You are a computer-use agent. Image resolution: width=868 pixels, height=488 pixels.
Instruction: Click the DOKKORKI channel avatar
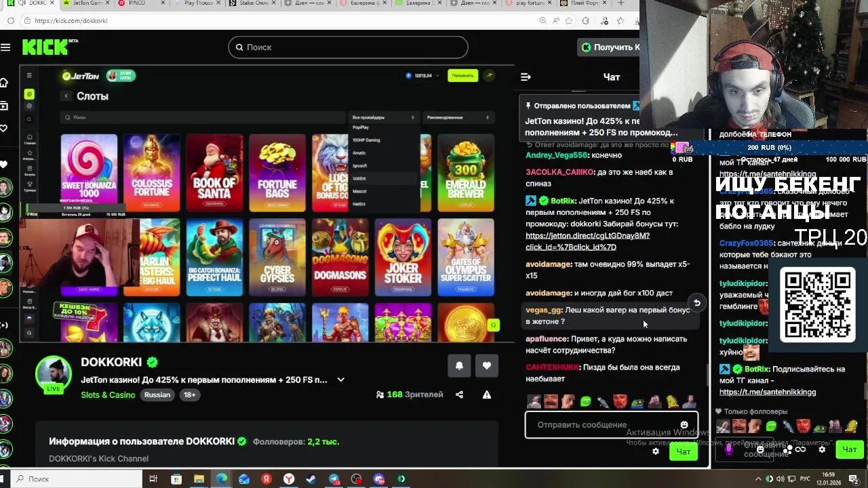[54, 373]
